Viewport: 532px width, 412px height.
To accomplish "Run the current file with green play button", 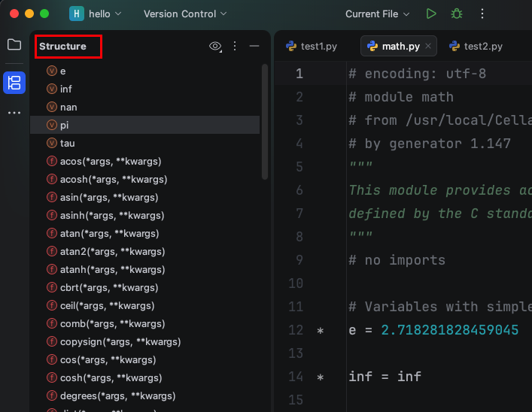I will click(x=431, y=14).
